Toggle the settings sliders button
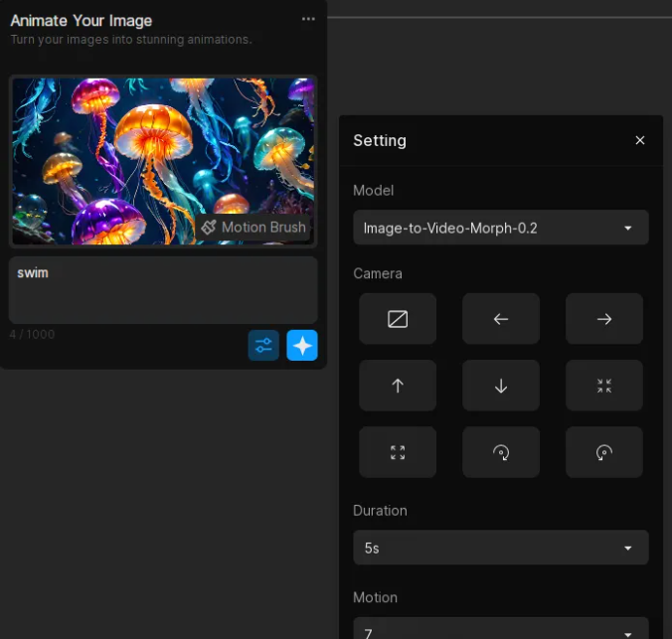Image resolution: width=672 pixels, height=639 pixels. (x=263, y=345)
